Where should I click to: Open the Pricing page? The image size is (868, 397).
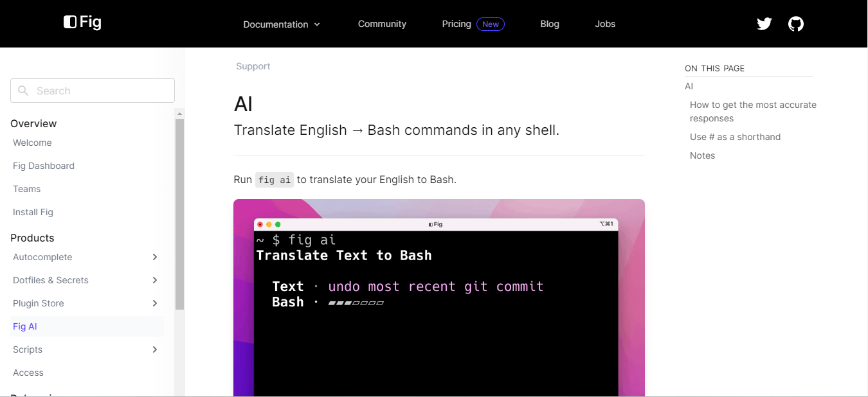pyautogui.click(x=457, y=24)
